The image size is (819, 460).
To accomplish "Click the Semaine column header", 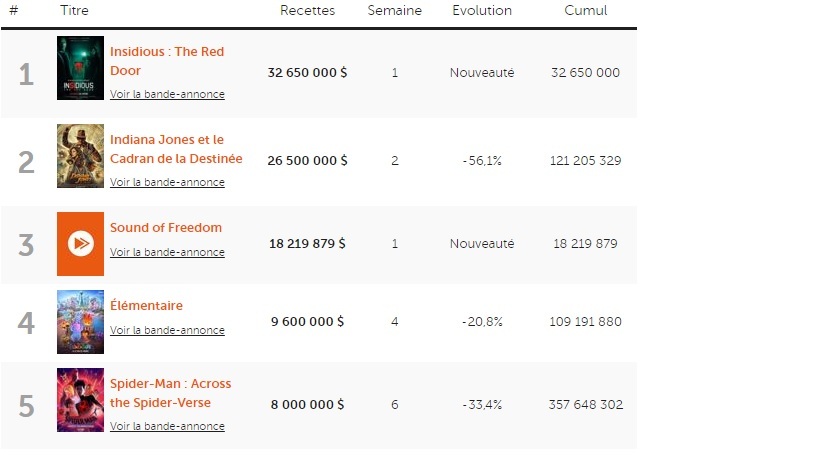I will pos(394,11).
